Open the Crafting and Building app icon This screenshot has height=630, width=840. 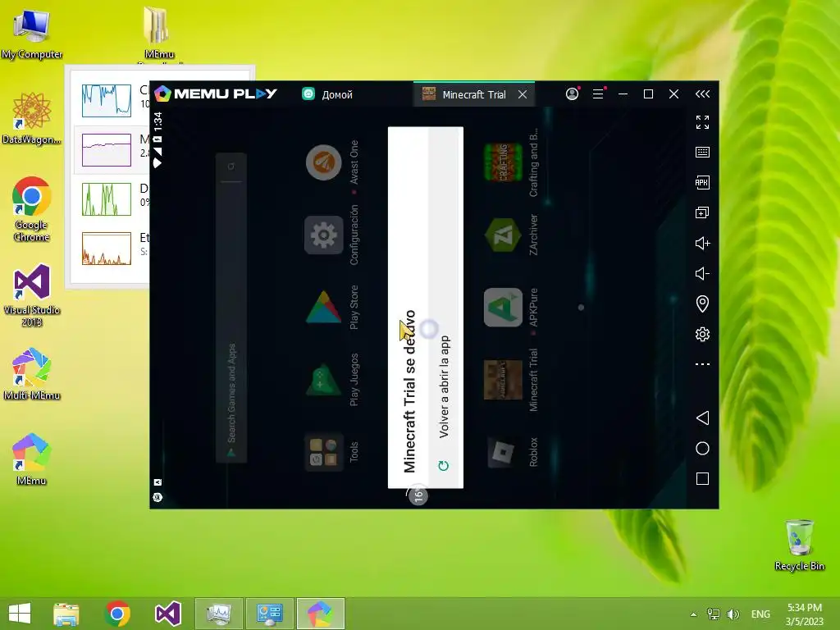point(503,162)
